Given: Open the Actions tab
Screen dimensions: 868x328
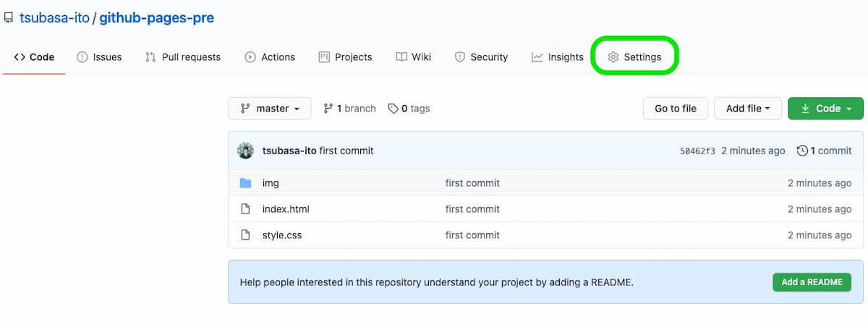Looking at the screenshot, I should pos(270,57).
